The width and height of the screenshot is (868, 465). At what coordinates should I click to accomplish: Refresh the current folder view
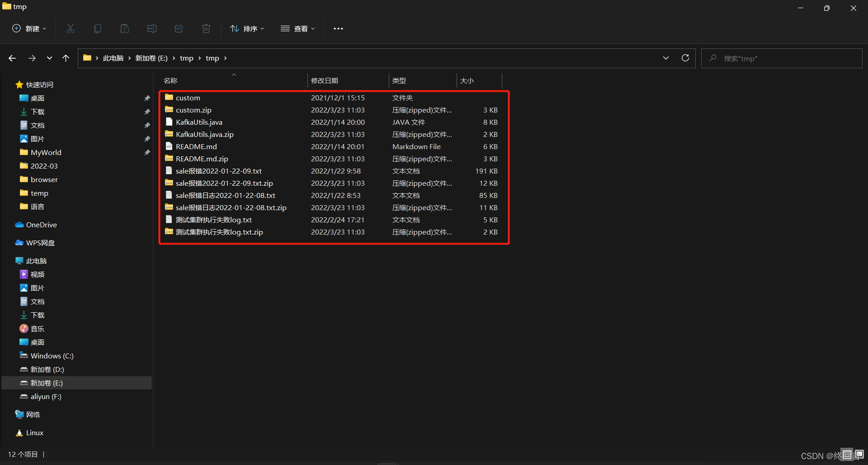pos(685,58)
